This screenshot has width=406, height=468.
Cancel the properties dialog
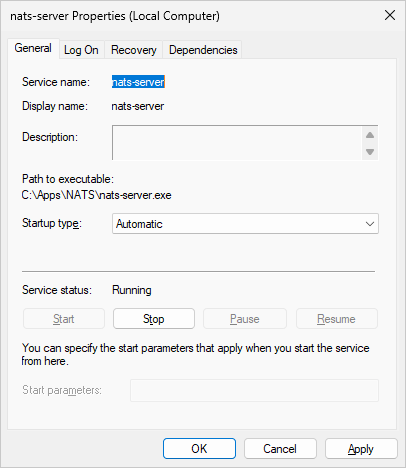tap(280, 449)
